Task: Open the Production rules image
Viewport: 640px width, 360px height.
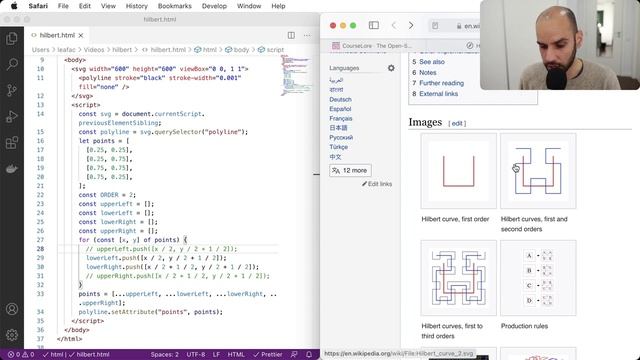Action: click(x=538, y=278)
